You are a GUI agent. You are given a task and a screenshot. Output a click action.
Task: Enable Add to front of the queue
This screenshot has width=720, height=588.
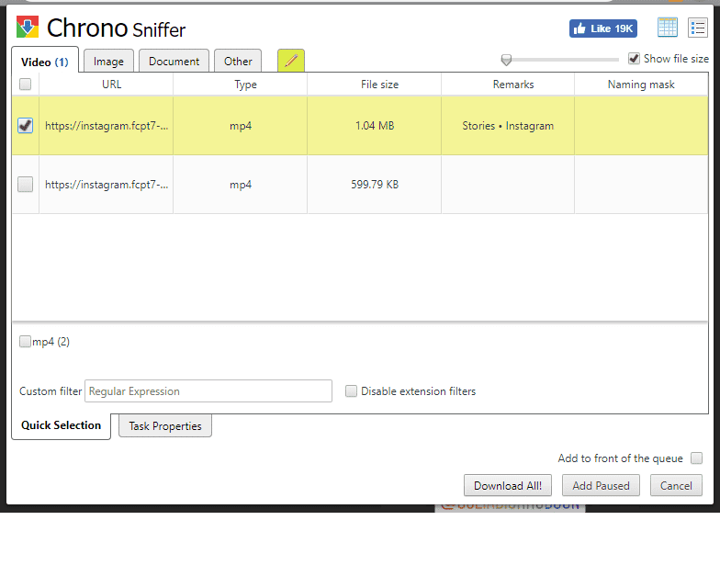point(696,458)
